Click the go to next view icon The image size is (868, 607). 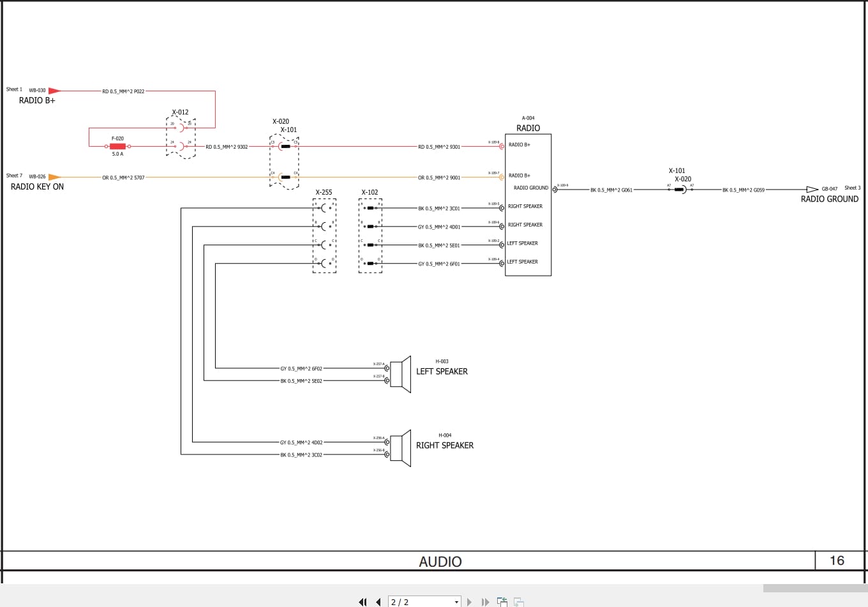(x=519, y=602)
